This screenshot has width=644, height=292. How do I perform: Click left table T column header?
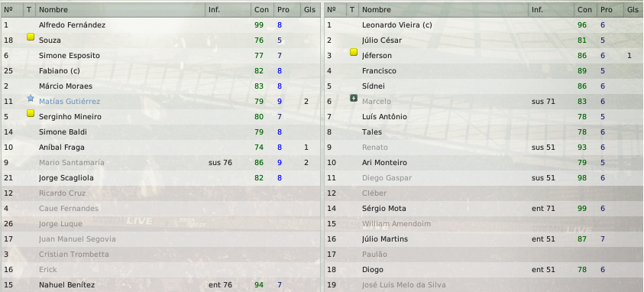coord(30,9)
